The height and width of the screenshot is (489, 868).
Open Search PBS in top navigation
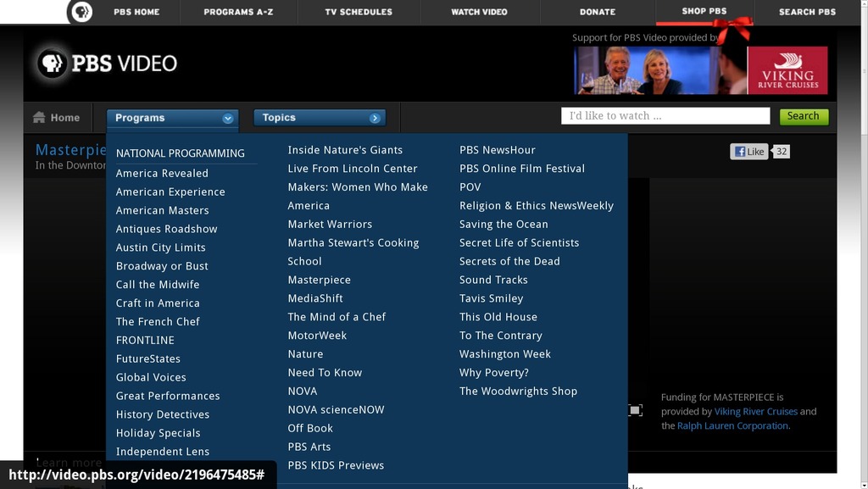(808, 12)
